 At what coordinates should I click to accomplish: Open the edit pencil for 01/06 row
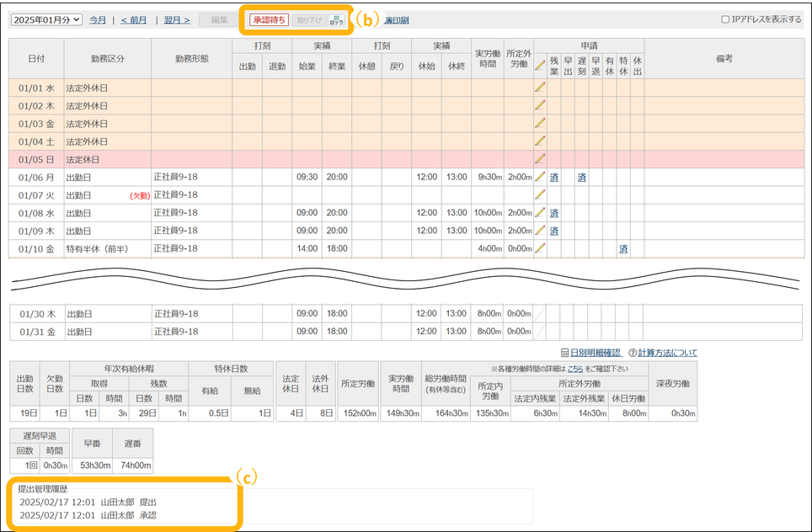point(540,177)
